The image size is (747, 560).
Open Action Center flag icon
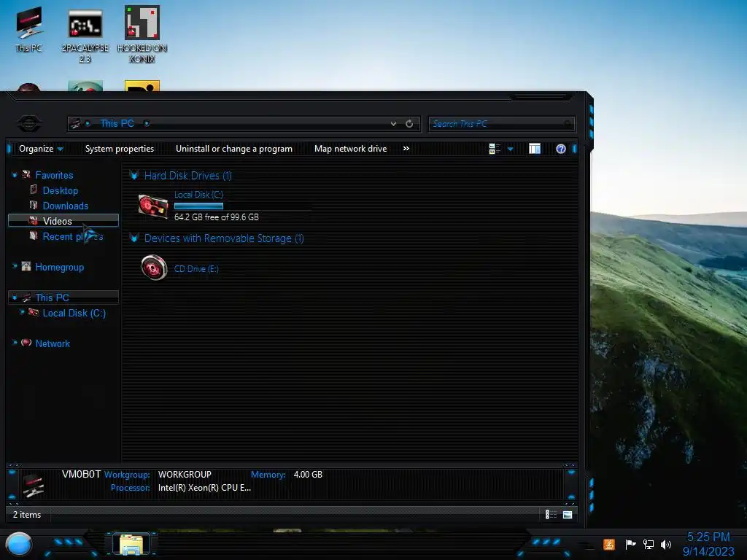[x=630, y=544]
